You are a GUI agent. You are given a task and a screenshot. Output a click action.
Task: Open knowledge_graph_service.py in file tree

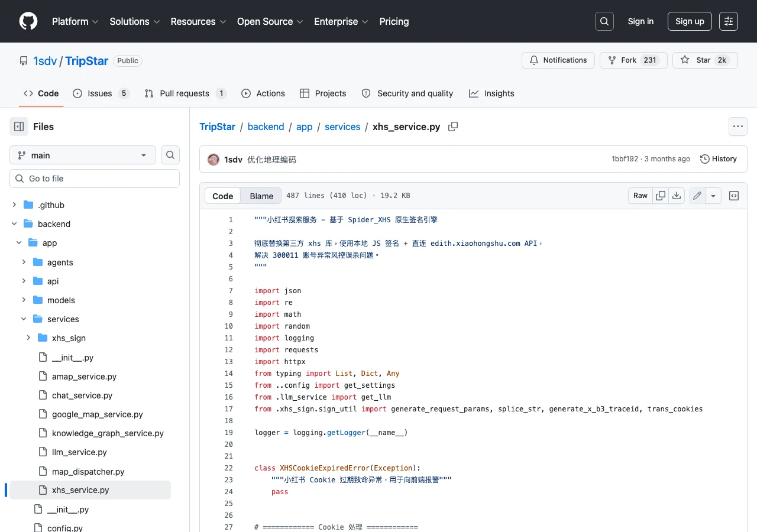(x=108, y=433)
